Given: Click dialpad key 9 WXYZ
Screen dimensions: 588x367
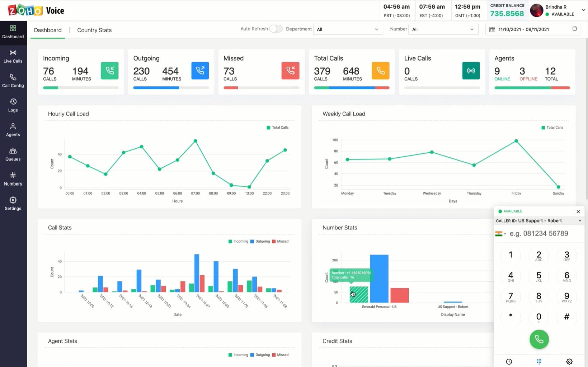Looking at the screenshot, I should click(x=566, y=297).
